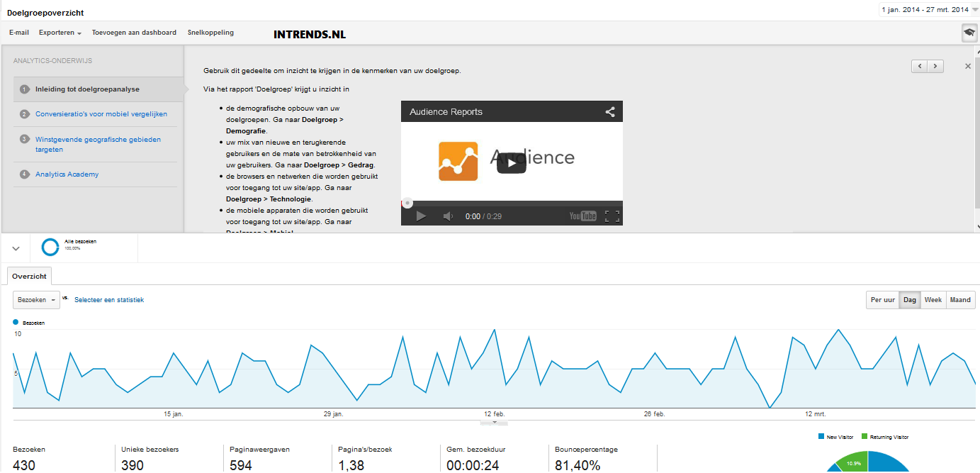The image size is (980, 473).
Task: Mute the video with speaker icon
Action: point(447,216)
